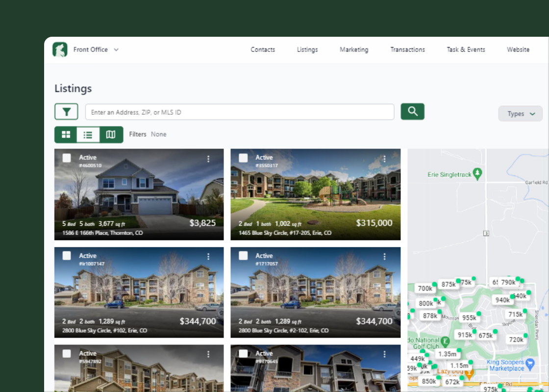Click the 915k price marker on the map

pos(465,335)
